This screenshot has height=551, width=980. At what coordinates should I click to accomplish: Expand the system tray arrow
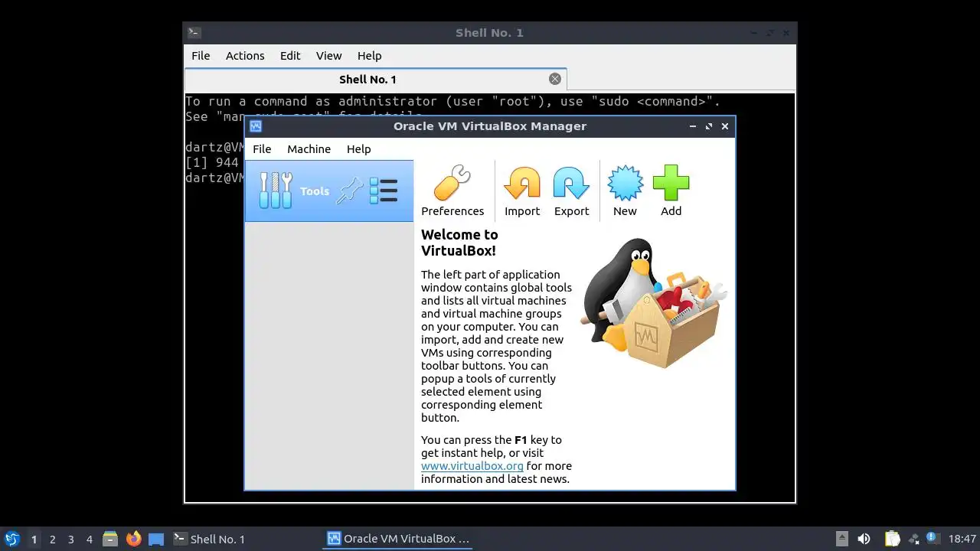841,539
